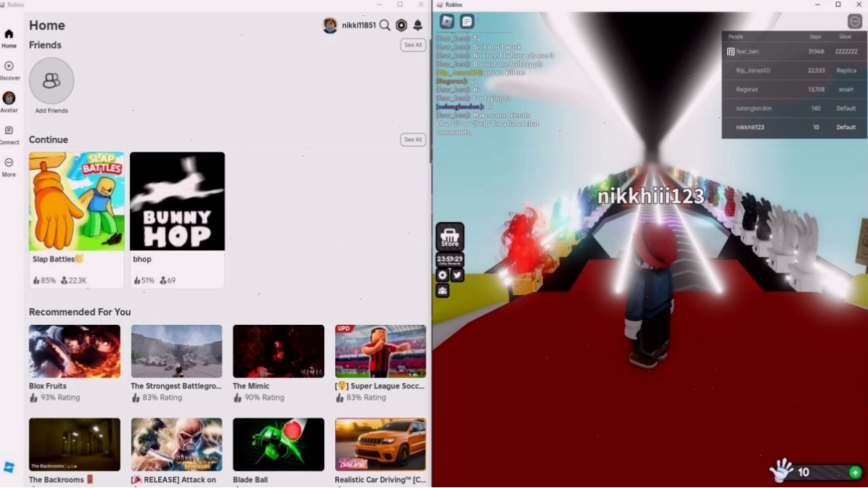Open the three-dots menu in game window

tap(855, 21)
